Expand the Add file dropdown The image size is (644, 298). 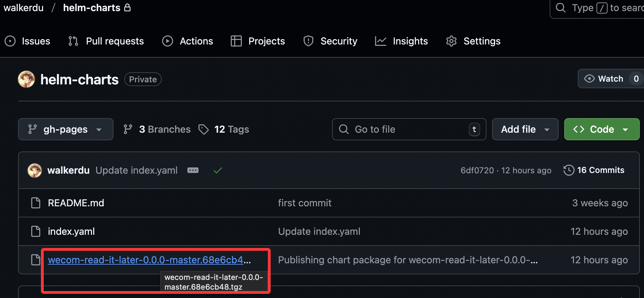coord(525,130)
